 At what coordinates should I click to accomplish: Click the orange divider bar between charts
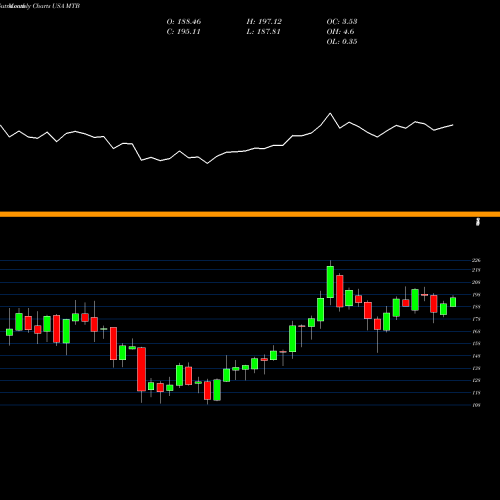(x=250, y=214)
